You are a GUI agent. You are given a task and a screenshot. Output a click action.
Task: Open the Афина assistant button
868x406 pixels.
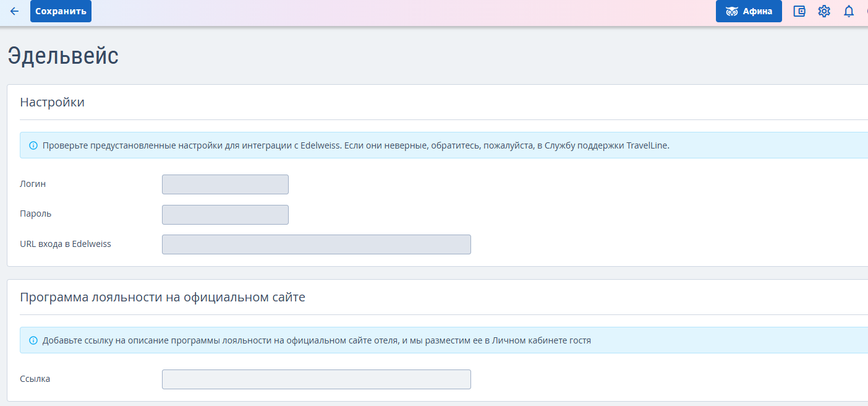749,11
